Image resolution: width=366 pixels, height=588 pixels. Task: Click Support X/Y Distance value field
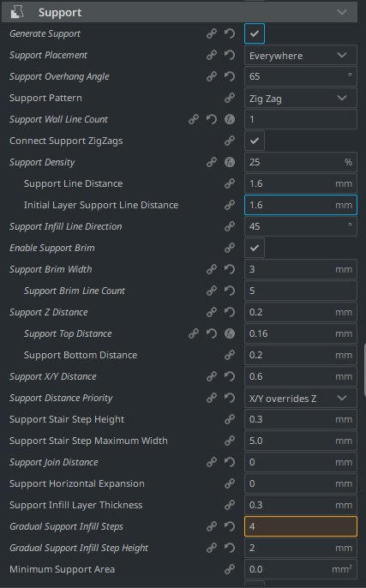(300, 376)
